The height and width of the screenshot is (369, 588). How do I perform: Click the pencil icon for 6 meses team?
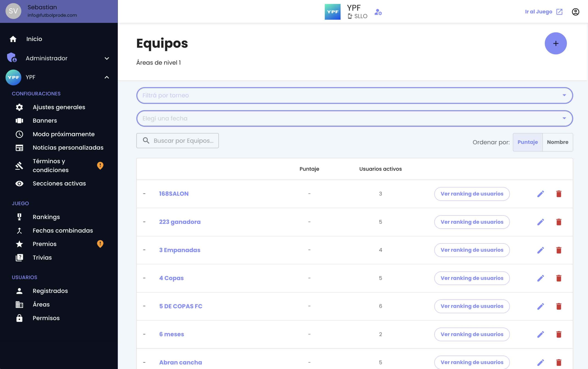(540, 334)
